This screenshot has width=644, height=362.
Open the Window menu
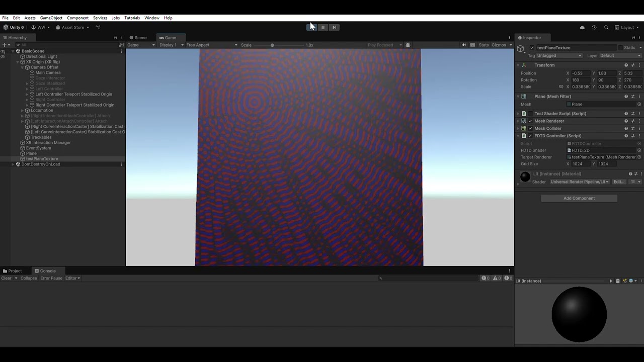click(152, 18)
